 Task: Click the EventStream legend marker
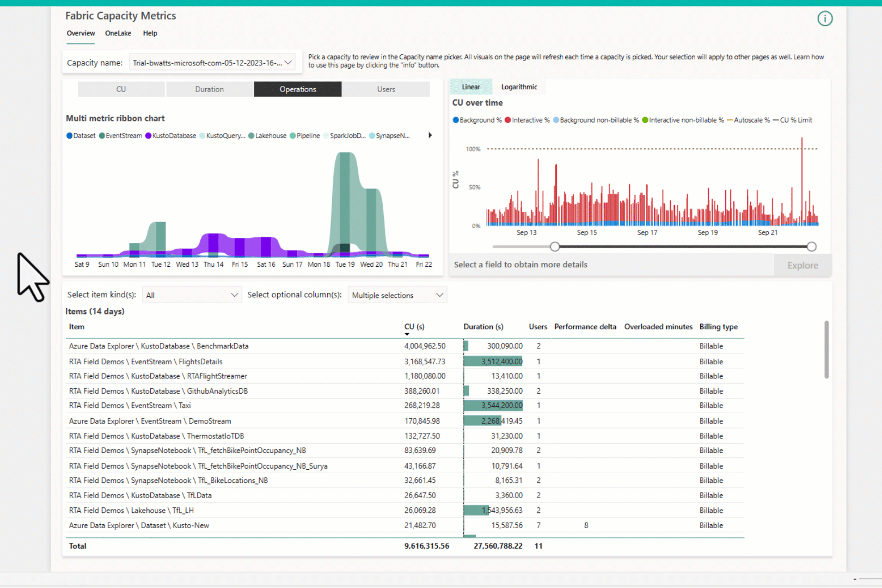pos(102,136)
